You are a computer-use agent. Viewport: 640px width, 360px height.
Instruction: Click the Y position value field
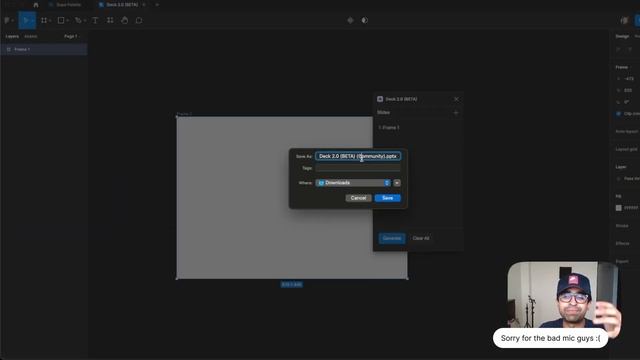click(628, 90)
